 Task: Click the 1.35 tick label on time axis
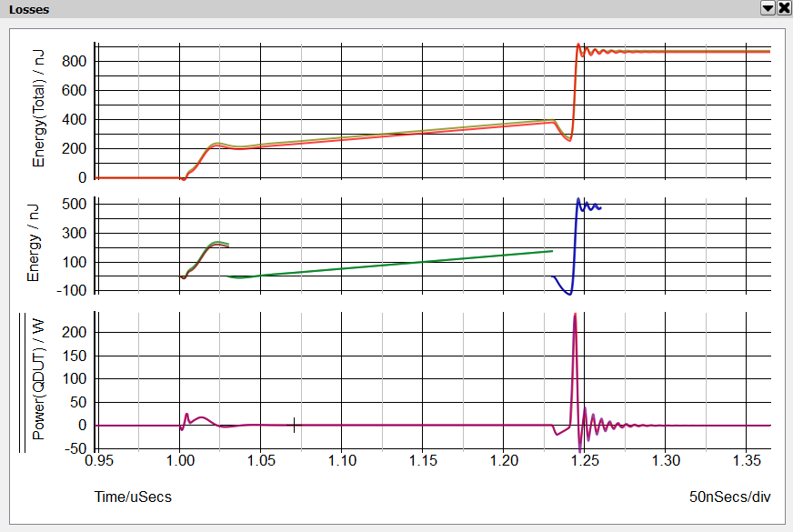pos(746,462)
